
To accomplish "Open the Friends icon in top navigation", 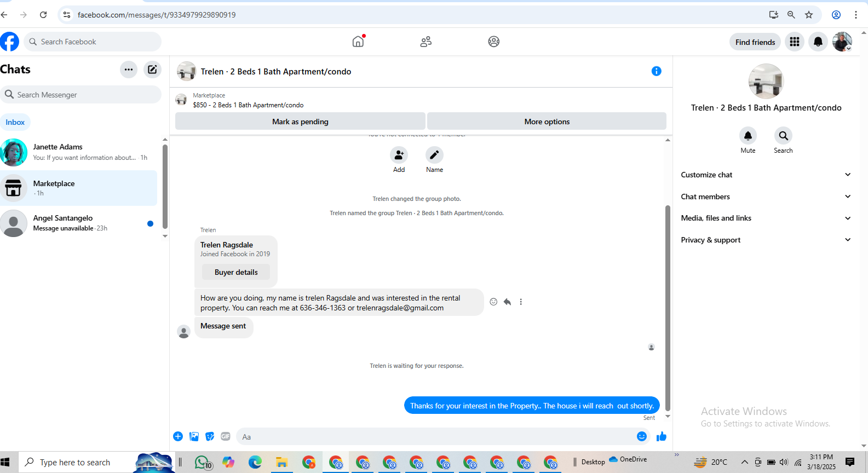I will [x=426, y=42].
